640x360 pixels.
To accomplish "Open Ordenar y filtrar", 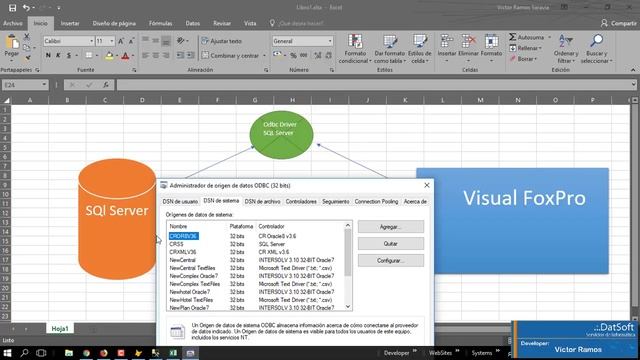I will pyautogui.click(x=566, y=49).
